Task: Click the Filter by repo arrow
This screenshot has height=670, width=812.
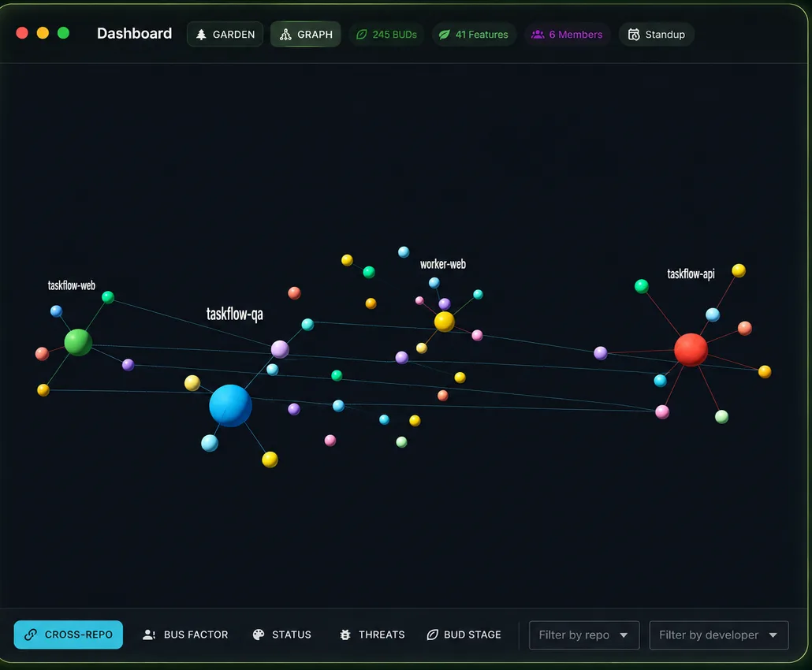Action: [624, 635]
